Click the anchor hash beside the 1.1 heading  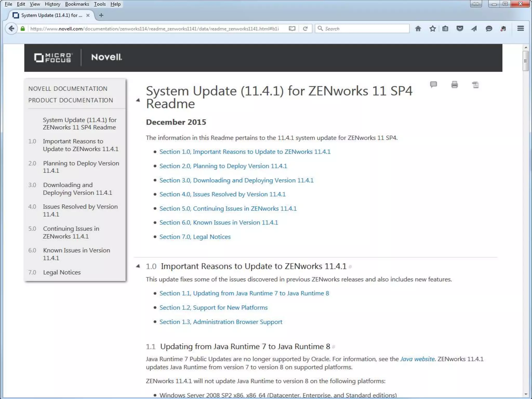[x=334, y=347]
